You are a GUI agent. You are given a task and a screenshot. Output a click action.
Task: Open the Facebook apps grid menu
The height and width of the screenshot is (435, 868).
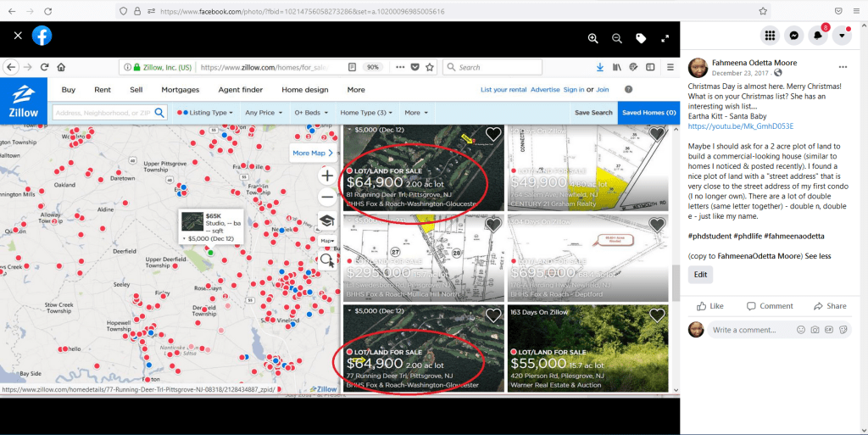pos(770,36)
